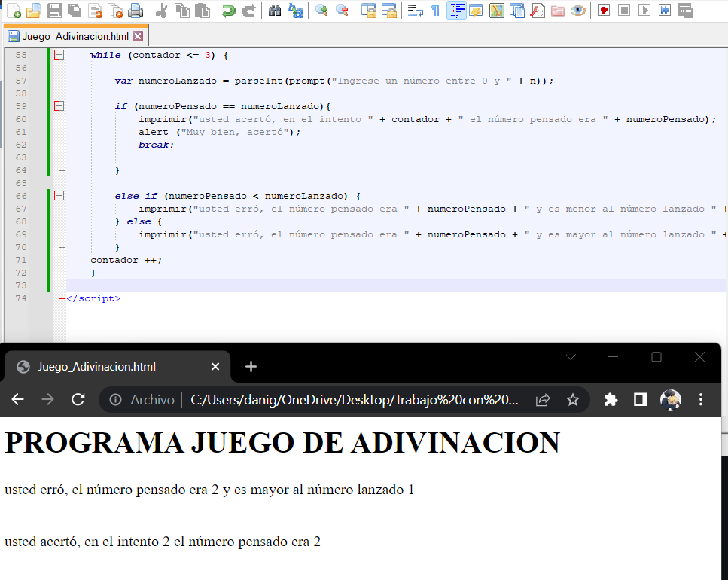728x580 pixels.
Task: Enable synchronized vertical scrolling
Action: pyautogui.click(x=369, y=11)
